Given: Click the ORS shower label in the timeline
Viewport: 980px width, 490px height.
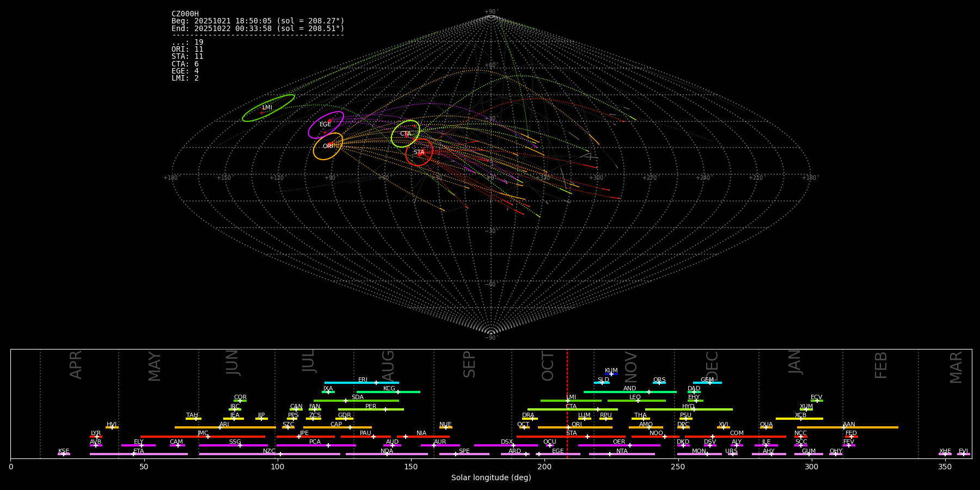Looking at the screenshot, I should (659, 380).
